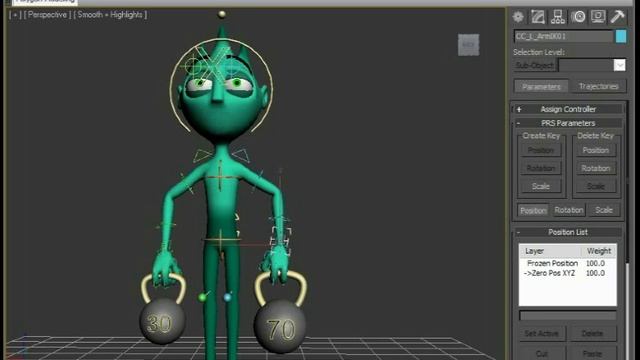Open the Motion command panel tab

pos(578,17)
